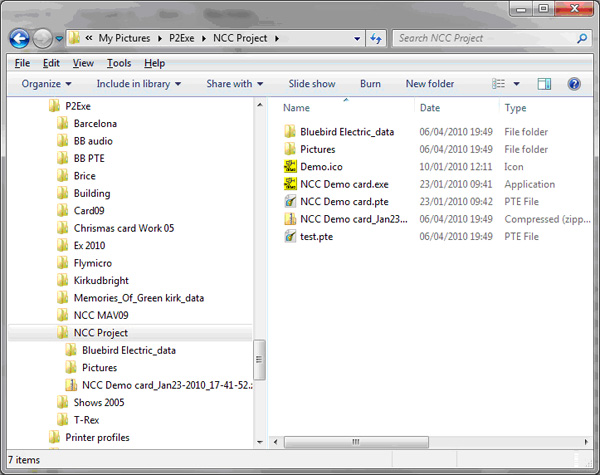The width and height of the screenshot is (600, 475).
Task: Open the Help question mark icon
Action: pyautogui.click(x=574, y=84)
